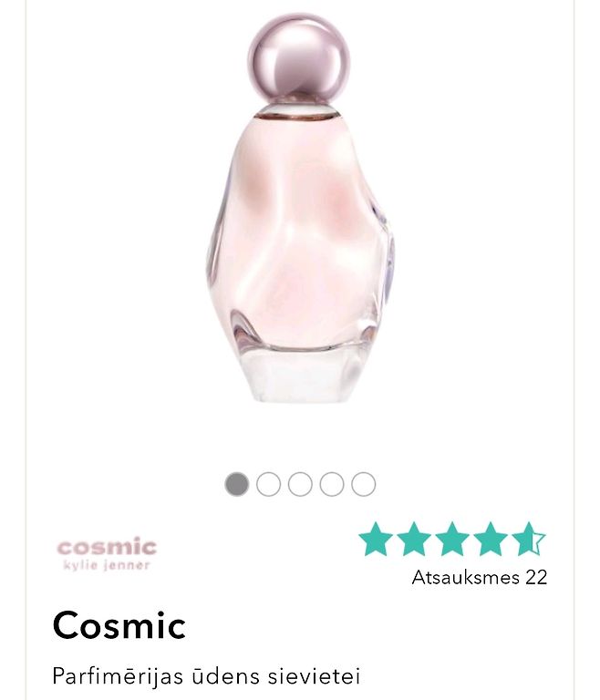Click the pink cosmic word in logo
The image size is (600, 700).
point(108,547)
